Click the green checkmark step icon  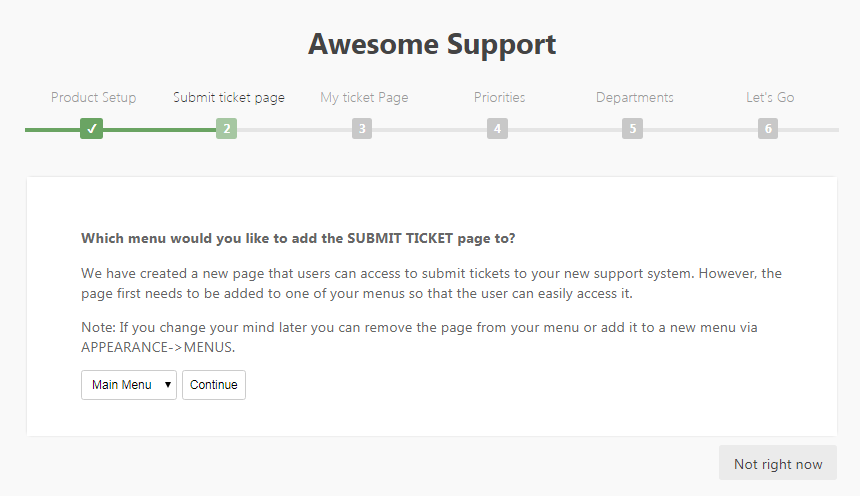(x=92, y=129)
